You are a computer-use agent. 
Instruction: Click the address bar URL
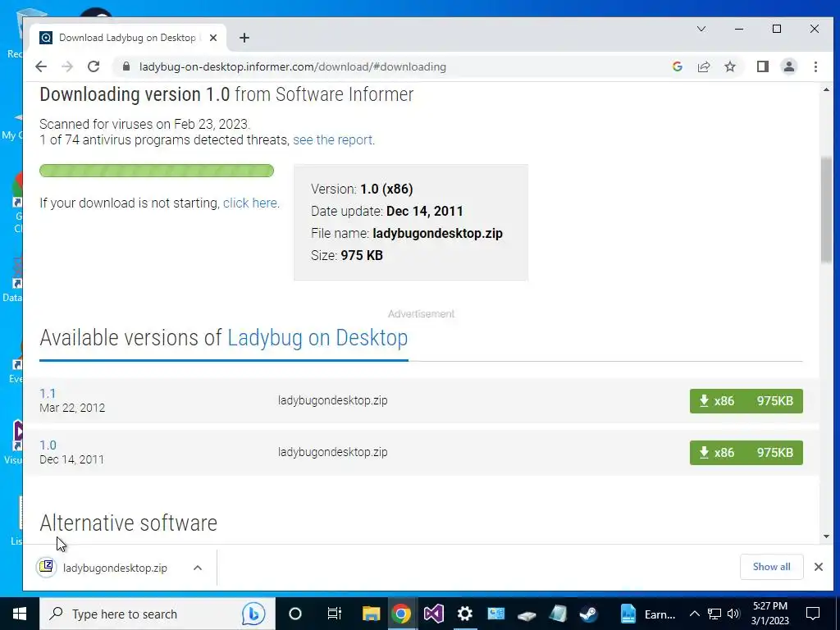(x=293, y=66)
